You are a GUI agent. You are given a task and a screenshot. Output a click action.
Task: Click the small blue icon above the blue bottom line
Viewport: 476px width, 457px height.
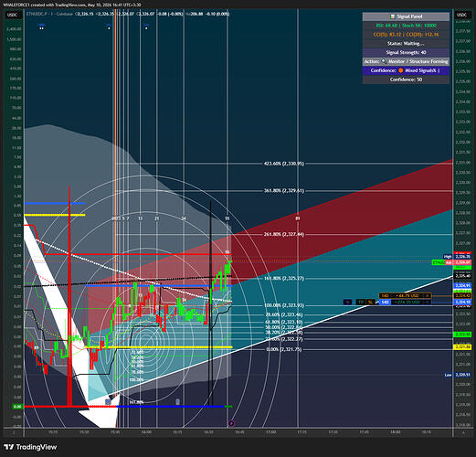[178, 402]
